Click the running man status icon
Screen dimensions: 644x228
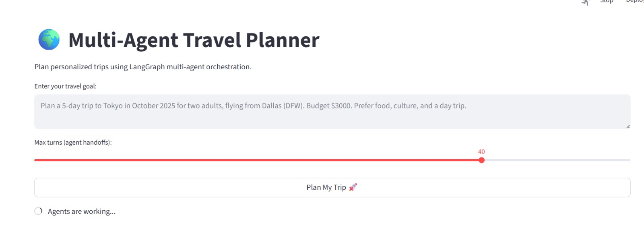click(x=585, y=2)
